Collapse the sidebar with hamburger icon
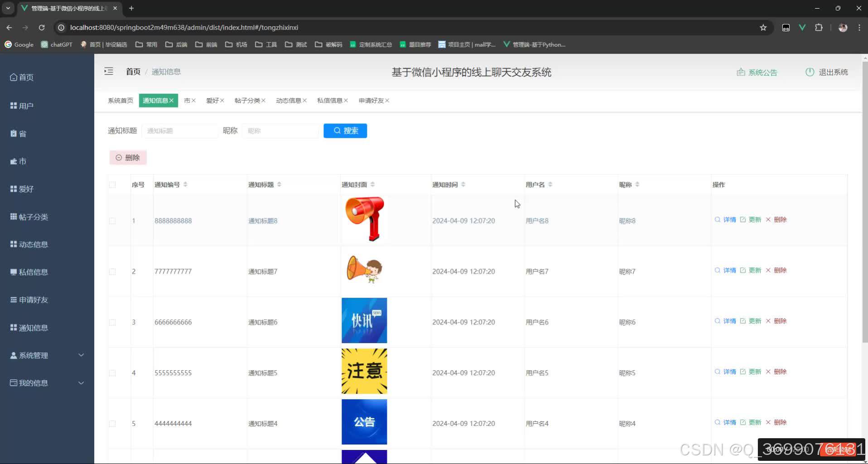 point(109,71)
